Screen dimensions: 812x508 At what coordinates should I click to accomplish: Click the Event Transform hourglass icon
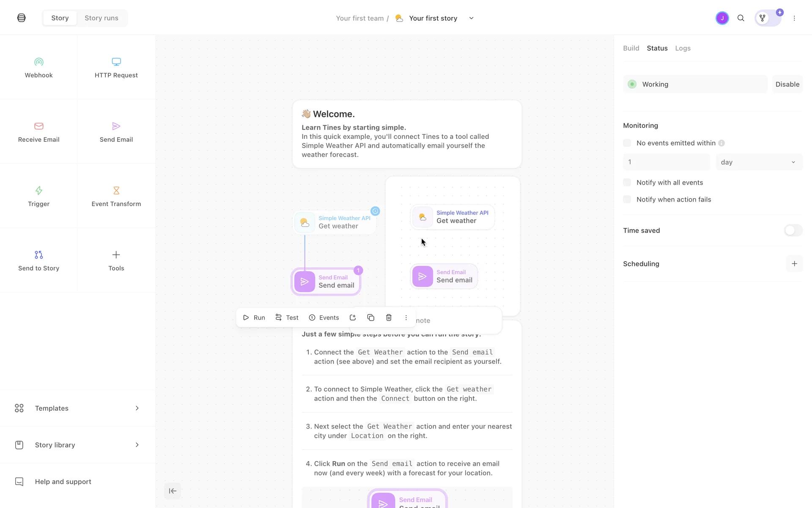116,190
